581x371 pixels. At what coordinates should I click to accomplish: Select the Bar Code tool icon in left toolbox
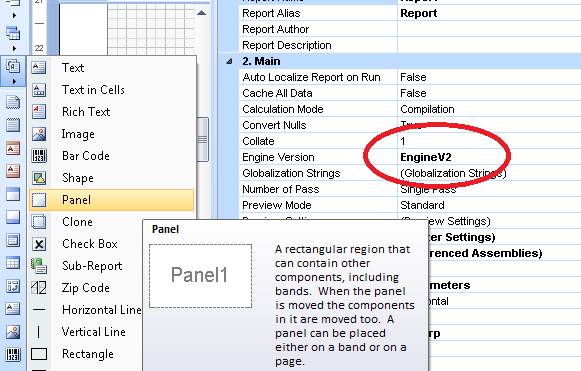13,355
